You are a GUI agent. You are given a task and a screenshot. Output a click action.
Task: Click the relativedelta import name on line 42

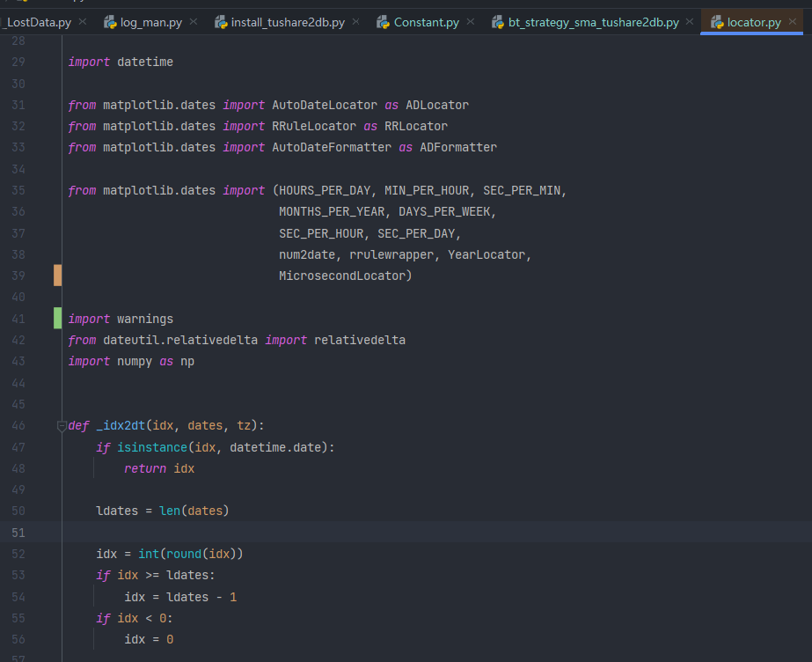pos(359,340)
